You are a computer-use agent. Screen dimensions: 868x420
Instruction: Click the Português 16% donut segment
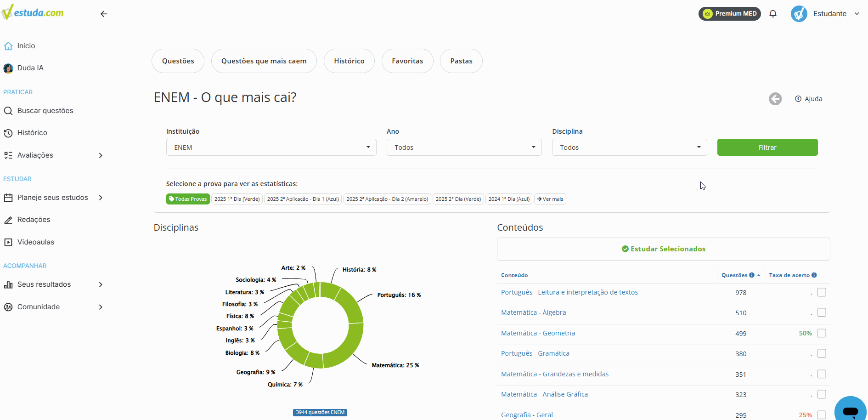coord(351,308)
